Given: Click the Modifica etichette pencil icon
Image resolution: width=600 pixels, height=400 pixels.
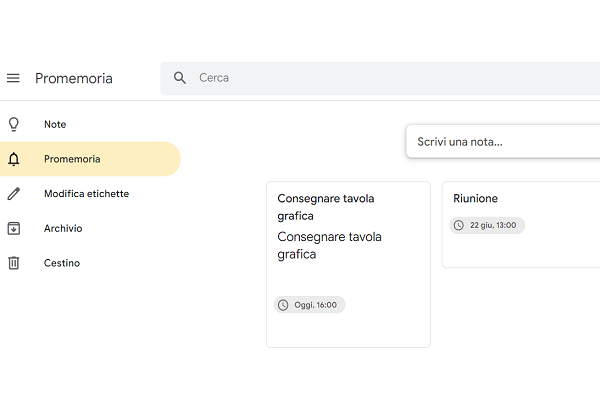Looking at the screenshot, I should click(14, 194).
